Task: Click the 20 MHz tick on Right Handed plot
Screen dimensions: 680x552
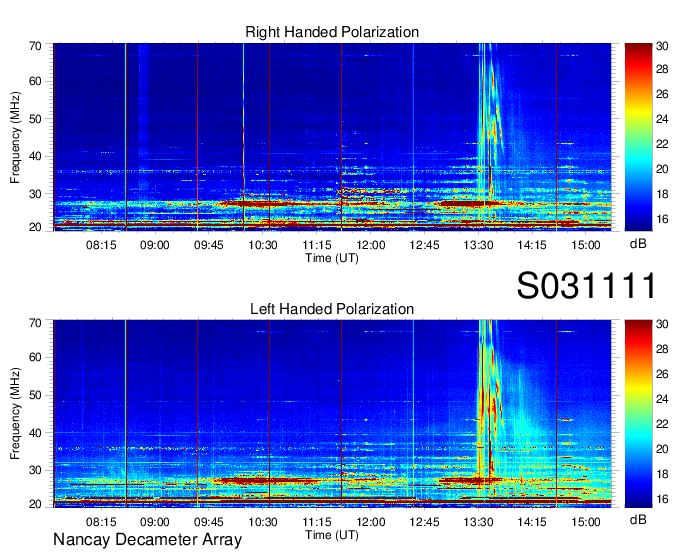Action: click(35, 227)
